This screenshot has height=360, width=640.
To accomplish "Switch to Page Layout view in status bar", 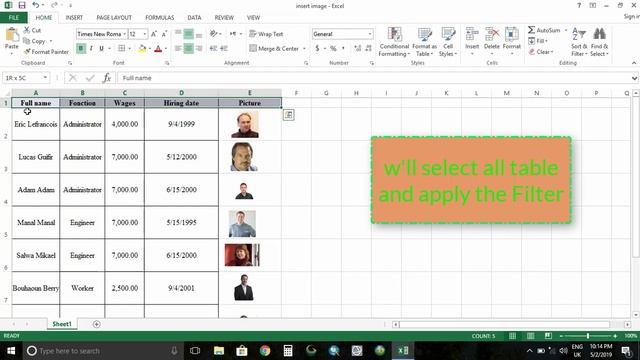I will pos(530,336).
